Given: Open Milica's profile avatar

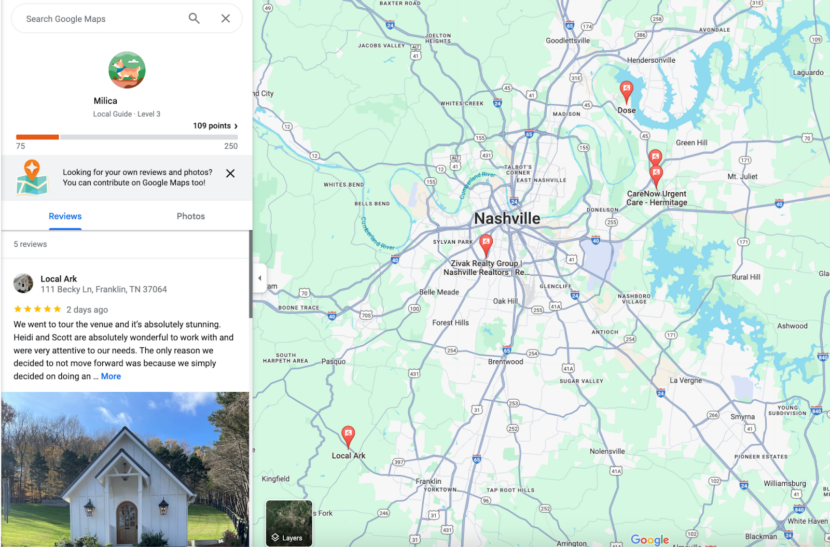Looking at the screenshot, I should (126, 70).
